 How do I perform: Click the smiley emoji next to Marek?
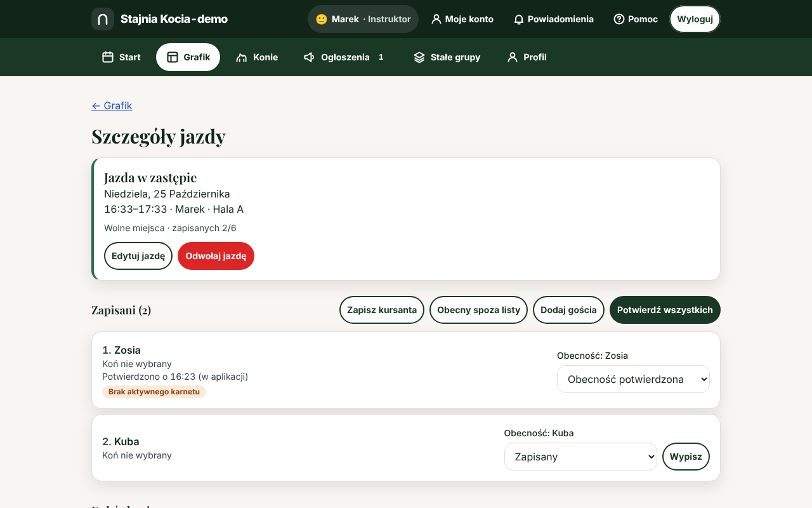coord(322,19)
